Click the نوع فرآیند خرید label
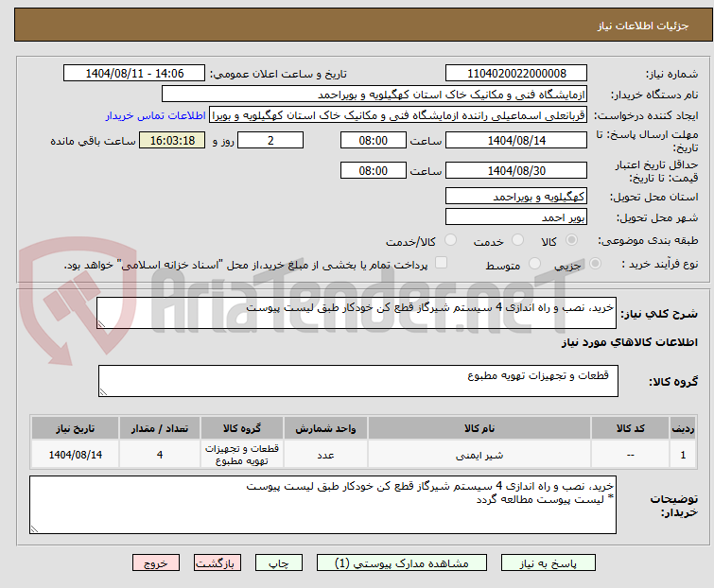The image size is (714, 588). (660, 264)
